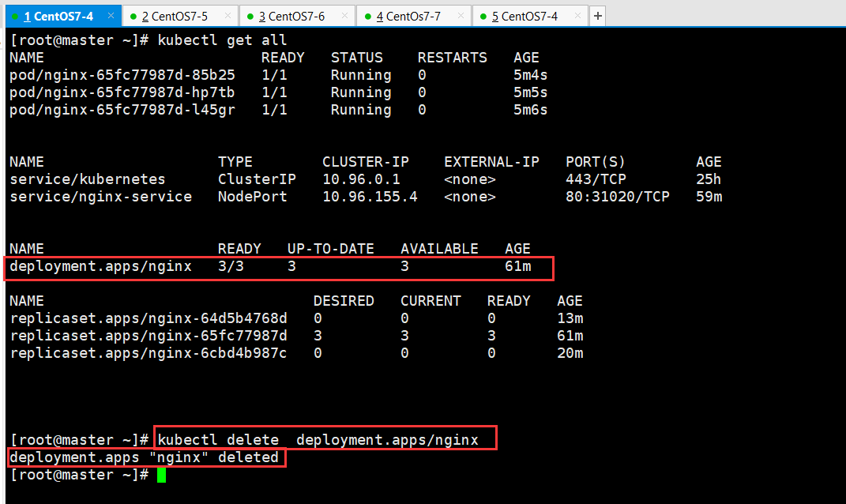Switch to the 1 CentOS7-4 tab

click(63, 16)
